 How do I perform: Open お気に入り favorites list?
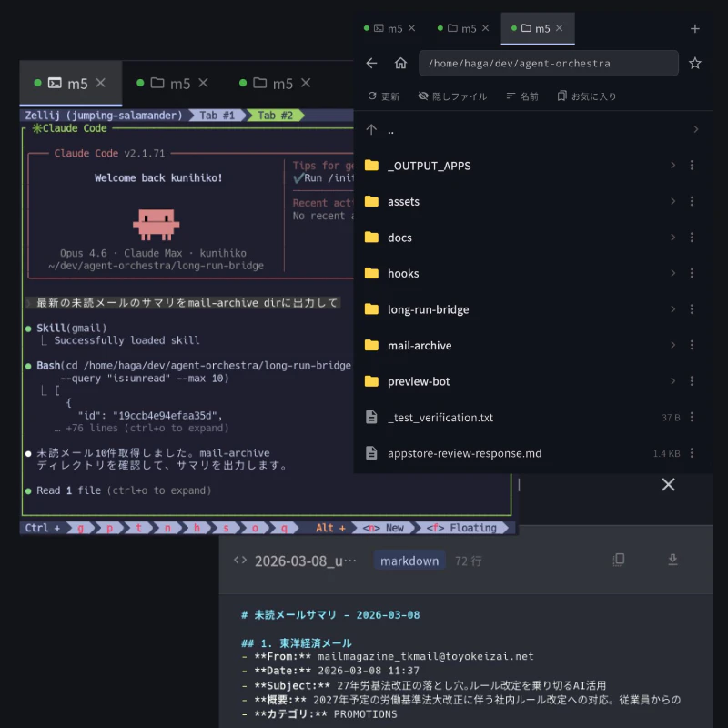pyautogui.click(x=586, y=96)
